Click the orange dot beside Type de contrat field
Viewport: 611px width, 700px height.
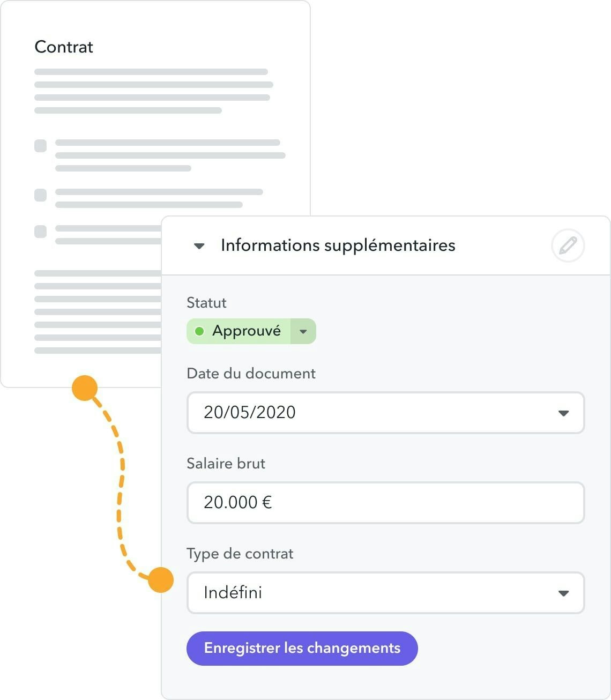(160, 580)
